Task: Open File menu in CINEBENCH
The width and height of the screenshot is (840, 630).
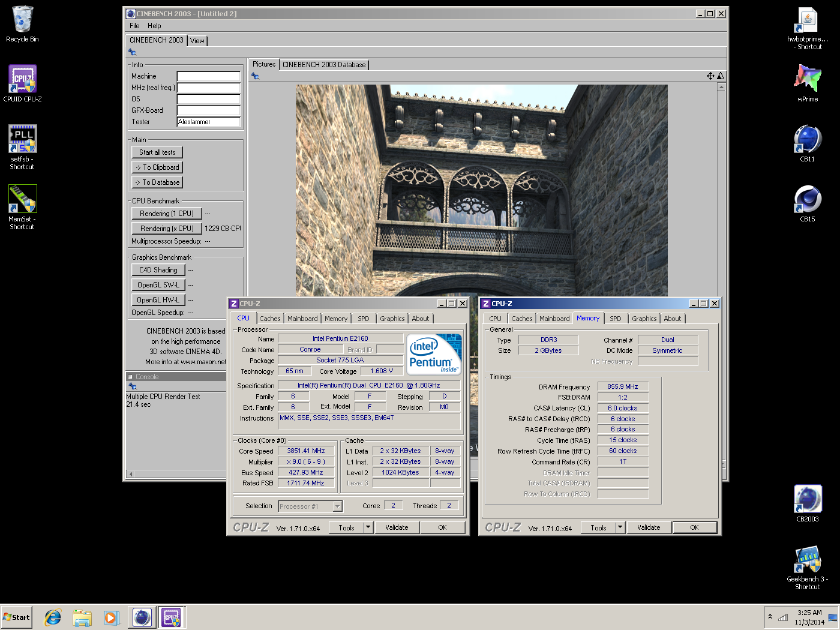Action: click(134, 26)
